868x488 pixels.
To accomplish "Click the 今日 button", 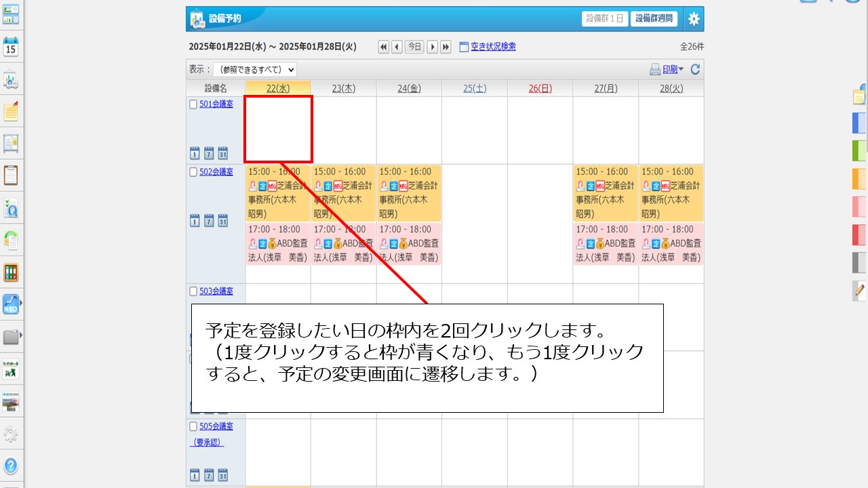I will click(x=414, y=47).
